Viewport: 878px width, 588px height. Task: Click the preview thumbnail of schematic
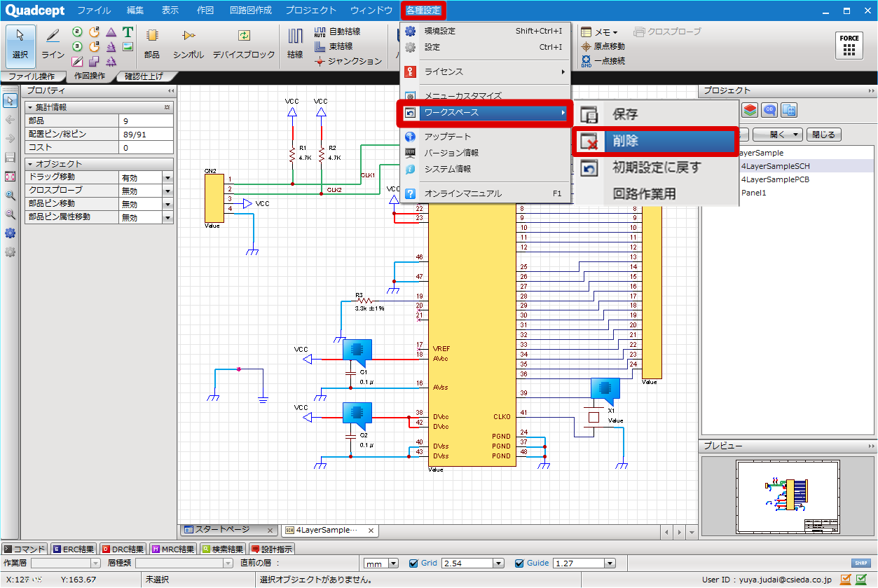(788, 497)
